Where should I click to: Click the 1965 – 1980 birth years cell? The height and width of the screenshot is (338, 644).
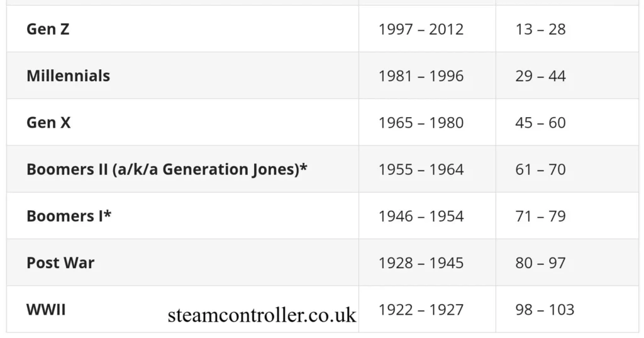point(421,123)
